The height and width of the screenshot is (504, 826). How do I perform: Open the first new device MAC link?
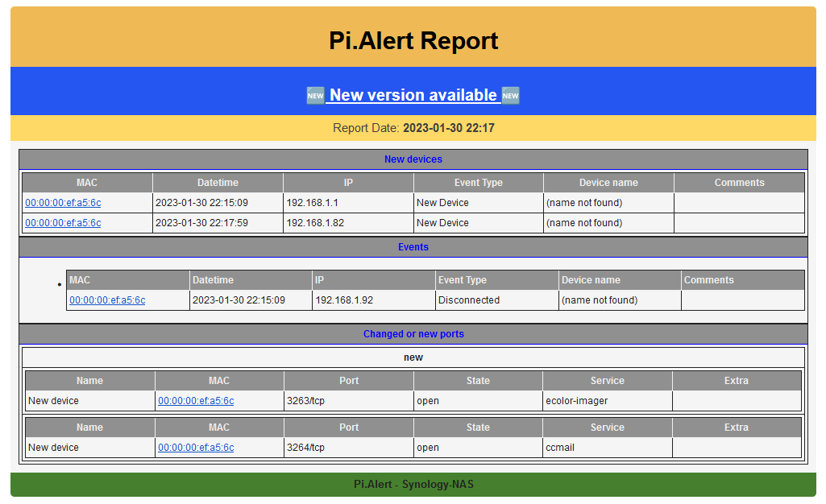click(62, 202)
